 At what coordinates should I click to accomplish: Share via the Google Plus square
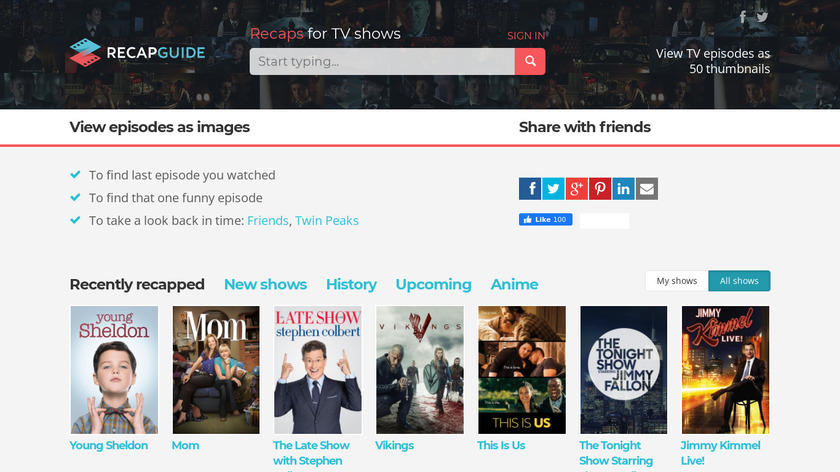pos(576,189)
